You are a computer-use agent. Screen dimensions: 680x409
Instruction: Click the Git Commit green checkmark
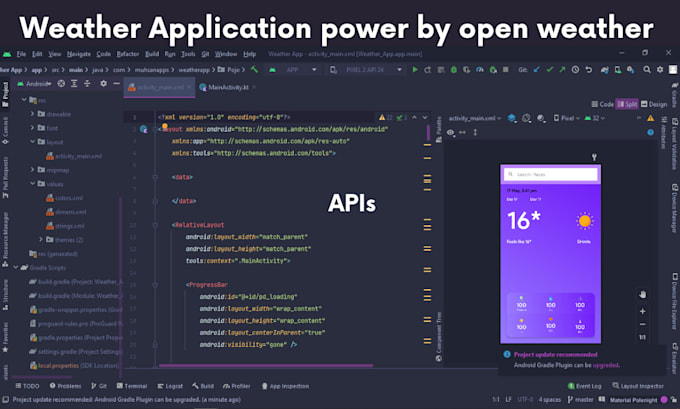(549, 70)
